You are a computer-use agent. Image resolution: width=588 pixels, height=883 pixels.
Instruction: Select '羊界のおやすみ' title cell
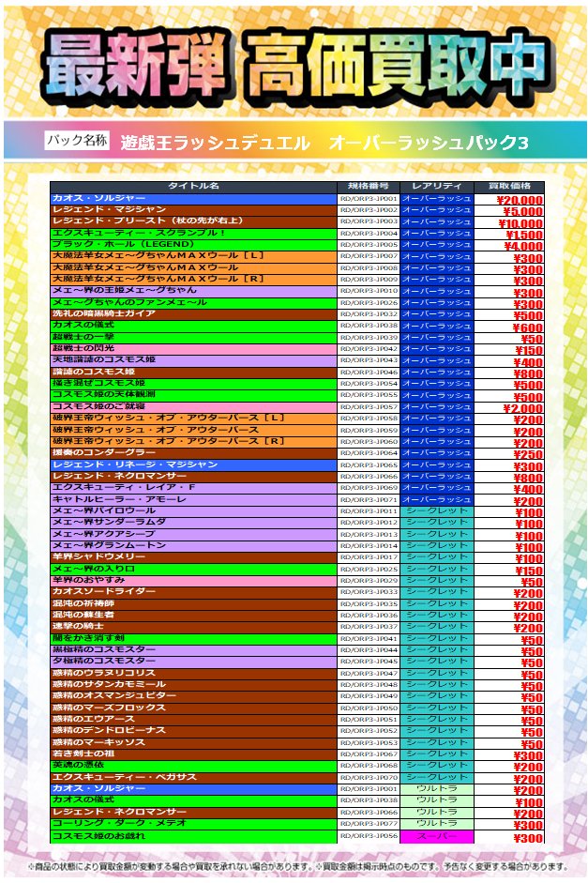pyautogui.click(x=193, y=581)
